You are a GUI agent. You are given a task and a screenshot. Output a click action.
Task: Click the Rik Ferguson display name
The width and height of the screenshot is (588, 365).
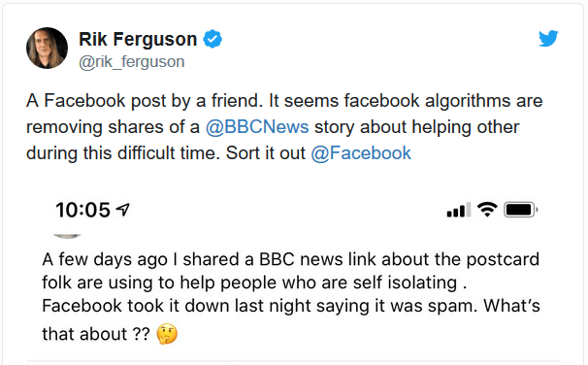pyautogui.click(x=138, y=39)
